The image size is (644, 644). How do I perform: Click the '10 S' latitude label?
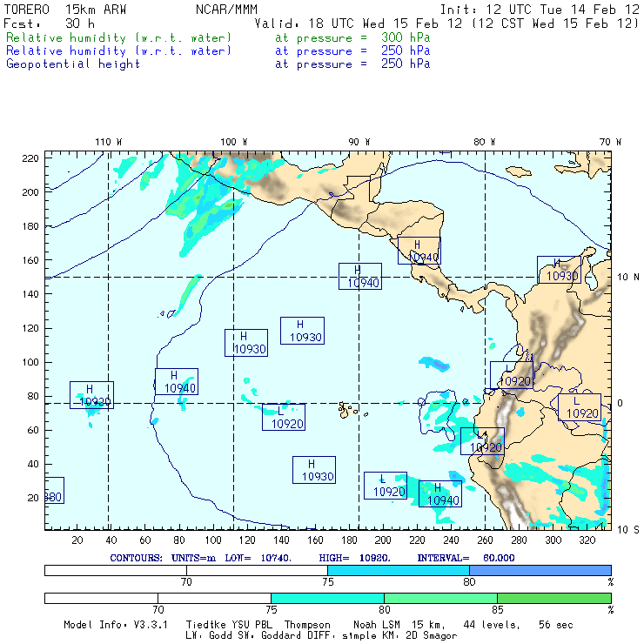(x=628, y=530)
